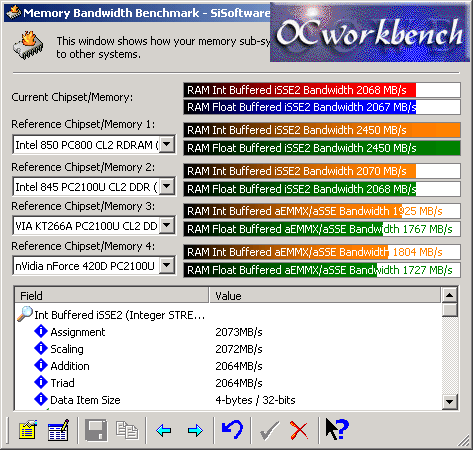Open the Intel 845 PC2100U reference dropdown
The width and height of the screenshot is (473, 450).
pos(167,186)
